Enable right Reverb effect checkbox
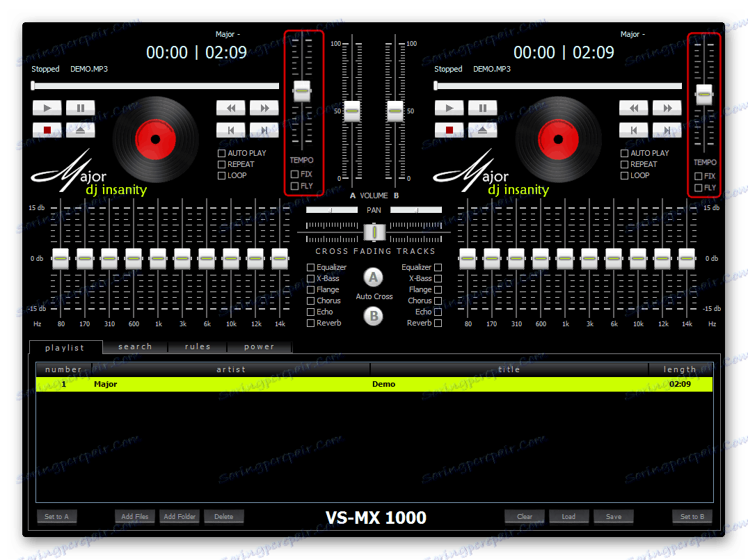The image size is (748, 560). [438, 323]
